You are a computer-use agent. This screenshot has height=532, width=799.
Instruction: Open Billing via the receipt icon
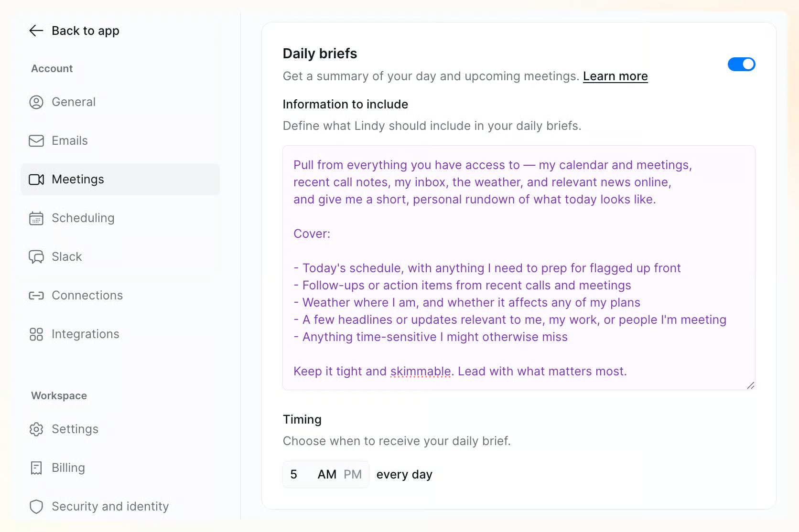pos(36,468)
